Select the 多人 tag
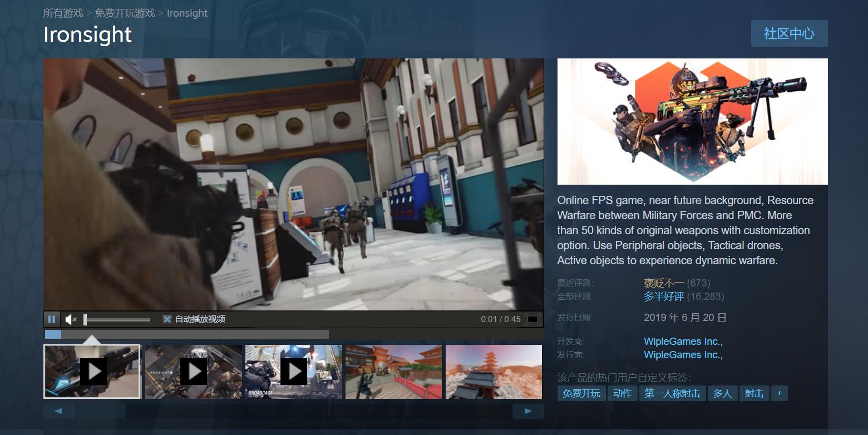 pos(722,393)
